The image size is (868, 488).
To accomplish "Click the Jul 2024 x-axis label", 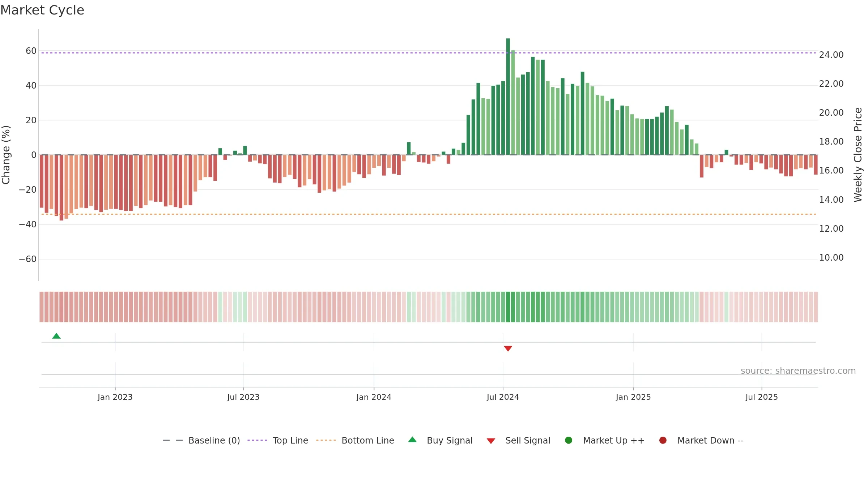I will [503, 397].
